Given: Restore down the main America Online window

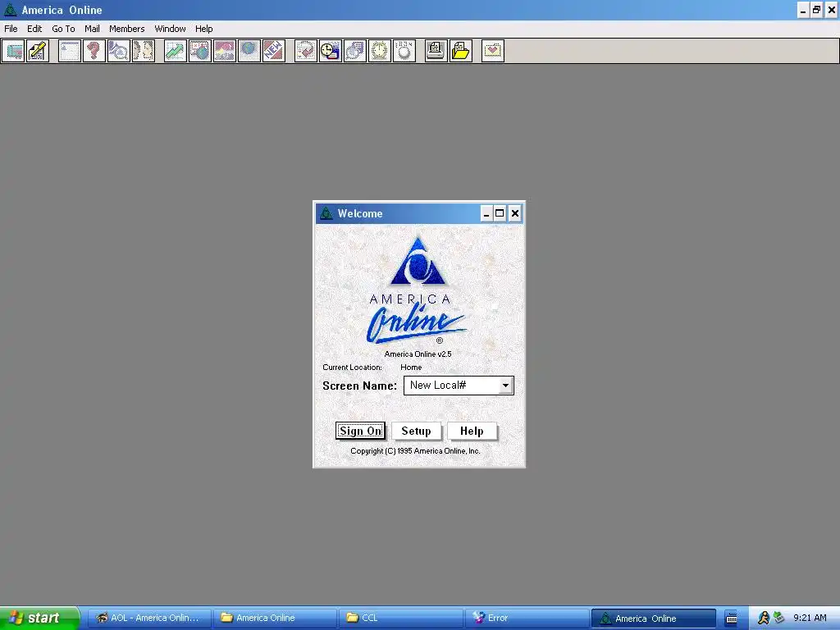Looking at the screenshot, I should point(816,10).
